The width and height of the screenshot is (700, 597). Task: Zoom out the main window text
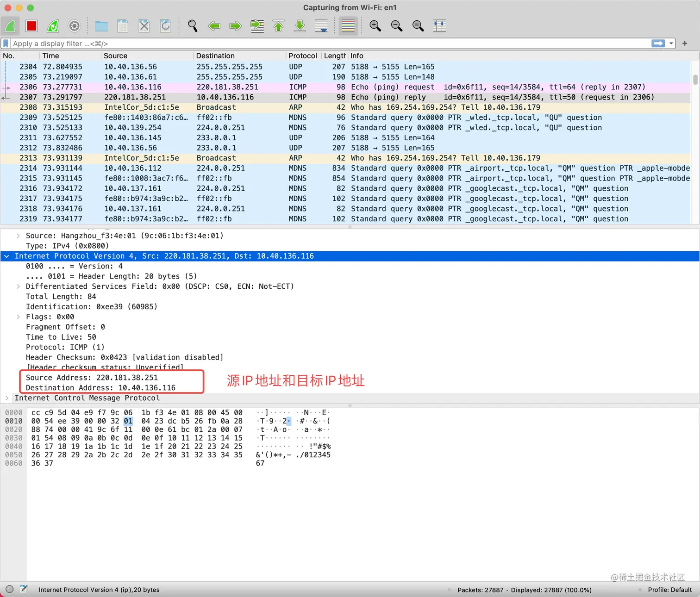(397, 26)
